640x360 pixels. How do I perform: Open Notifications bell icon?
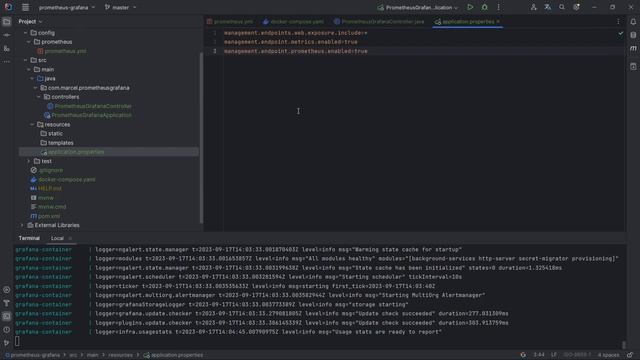pos(633,22)
